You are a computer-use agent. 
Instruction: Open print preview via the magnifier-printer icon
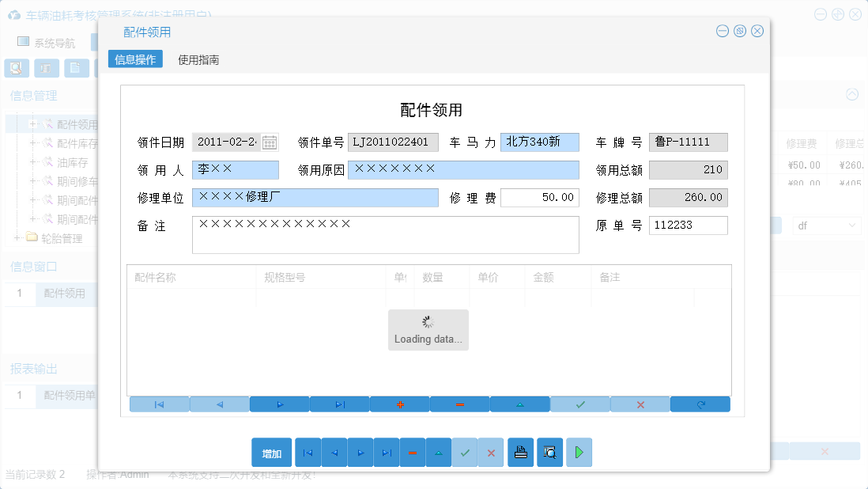pos(549,452)
